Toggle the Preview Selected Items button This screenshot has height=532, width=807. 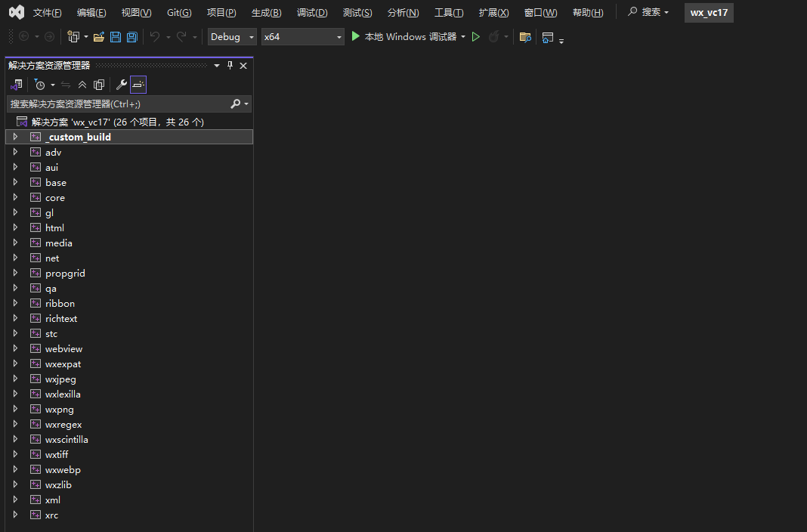[138, 85]
